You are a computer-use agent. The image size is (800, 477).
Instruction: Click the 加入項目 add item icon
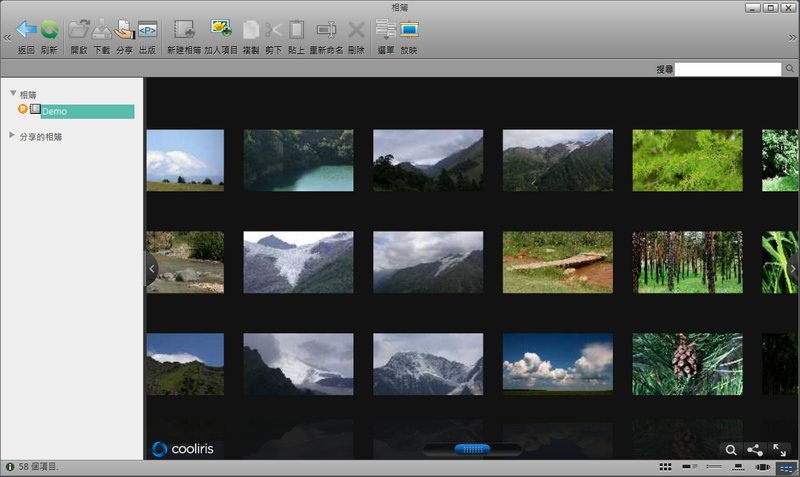[221, 30]
